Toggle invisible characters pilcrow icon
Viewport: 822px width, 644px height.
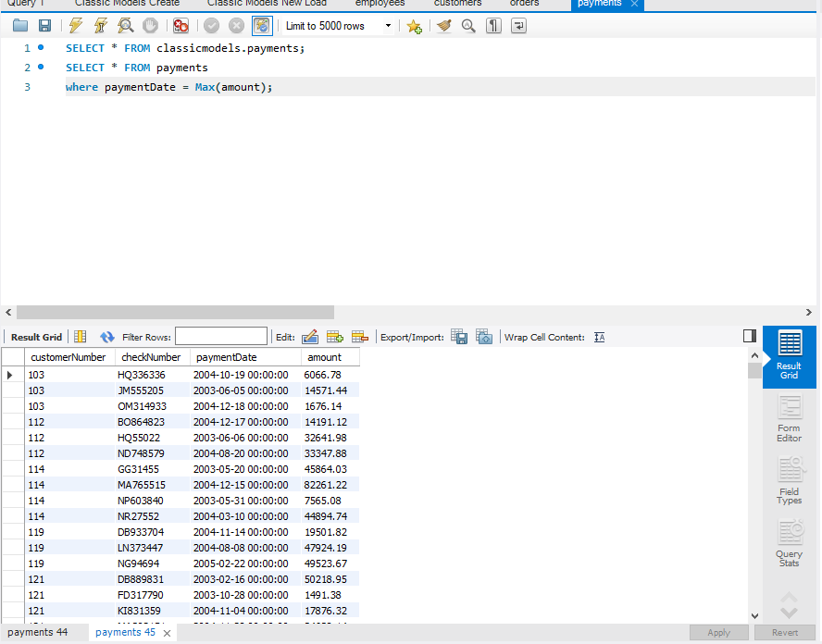[493, 26]
